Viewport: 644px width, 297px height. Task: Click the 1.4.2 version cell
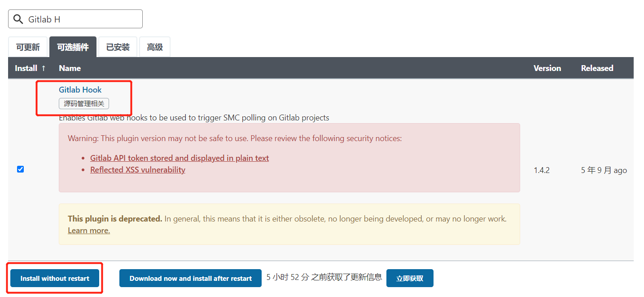pos(542,170)
